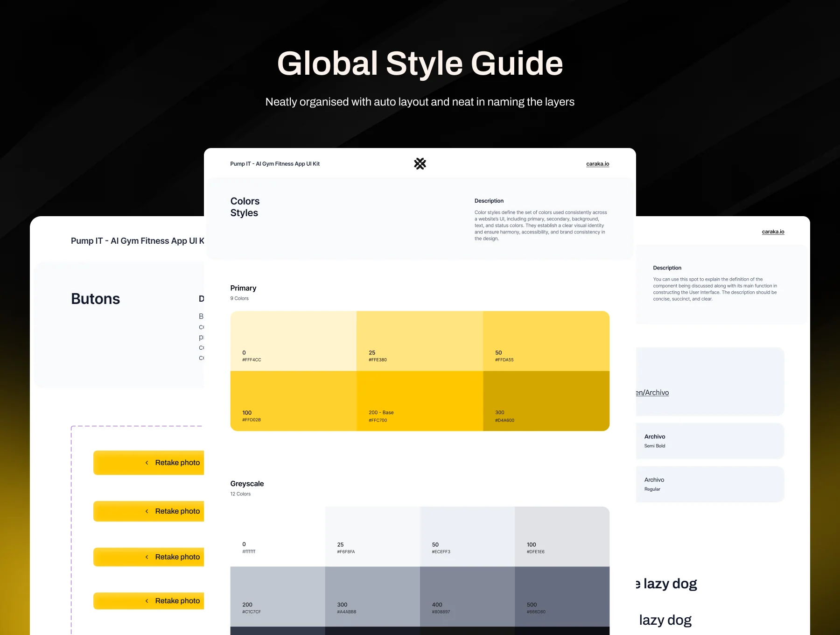Click the '9 Colors' label
The image size is (840, 635).
(x=239, y=298)
